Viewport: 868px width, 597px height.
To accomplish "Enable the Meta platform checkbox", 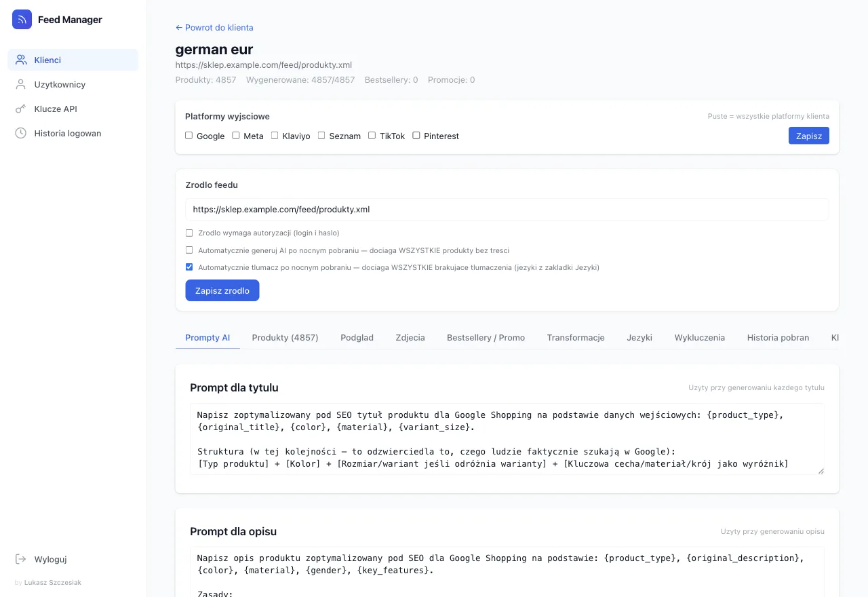I will pyautogui.click(x=236, y=136).
